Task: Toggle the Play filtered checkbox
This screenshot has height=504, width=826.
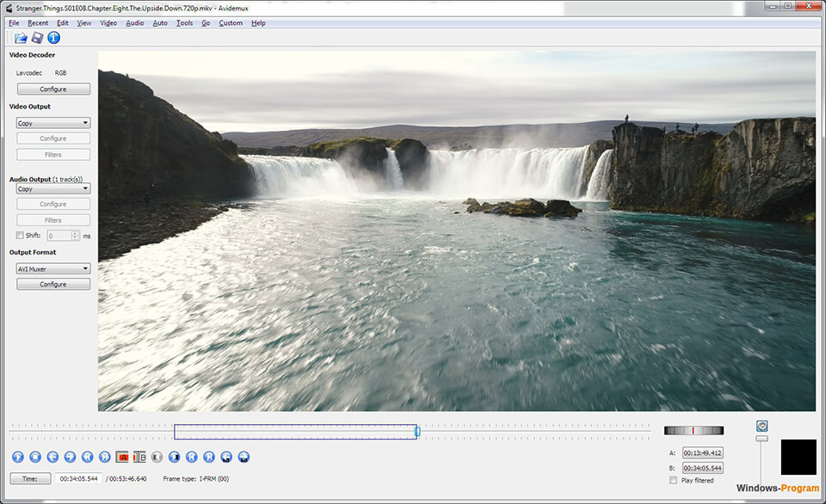Action: pos(673,481)
